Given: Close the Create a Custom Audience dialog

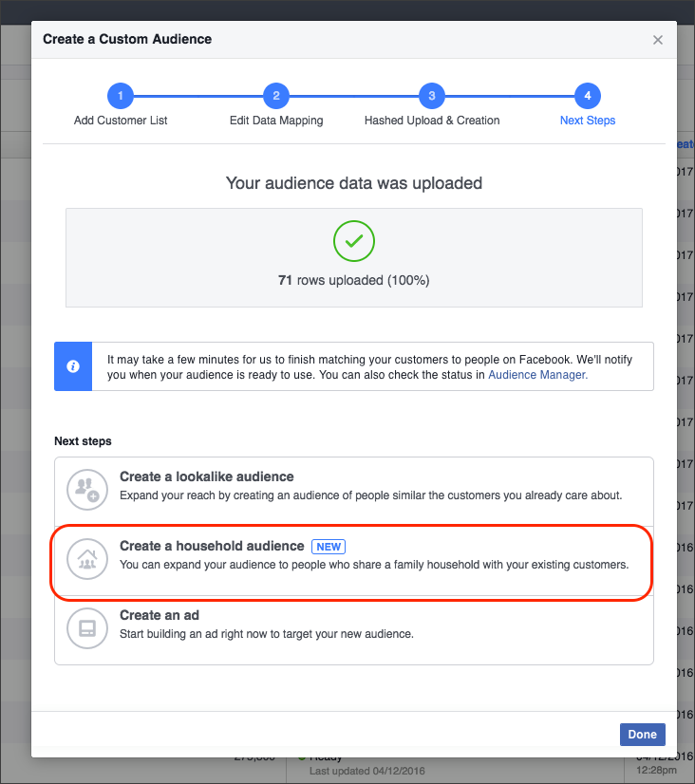Looking at the screenshot, I should click(x=658, y=40).
